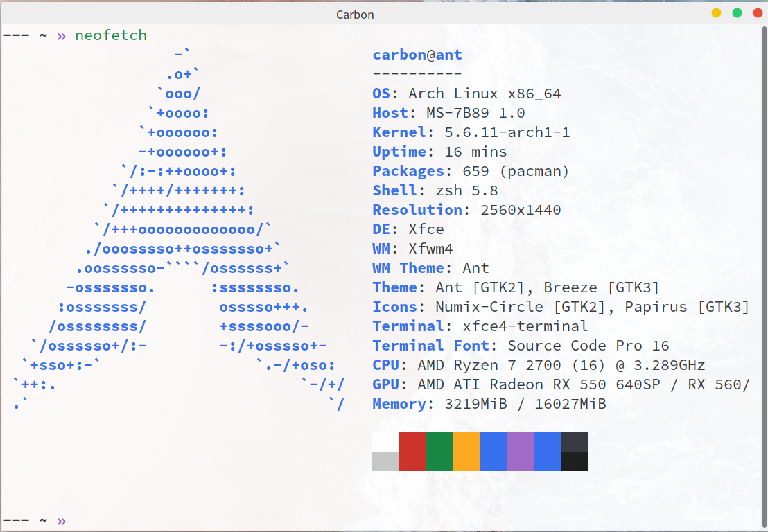This screenshot has height=532, width=768.
Task: Click the OS: Arch Linux x86_64 line
Action: pos(466,94)
